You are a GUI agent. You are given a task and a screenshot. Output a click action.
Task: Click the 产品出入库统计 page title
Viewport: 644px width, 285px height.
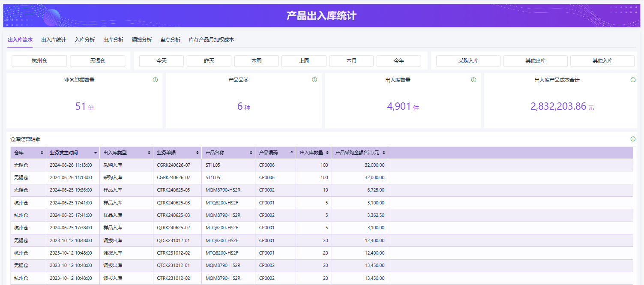click(x=321, y=16)
